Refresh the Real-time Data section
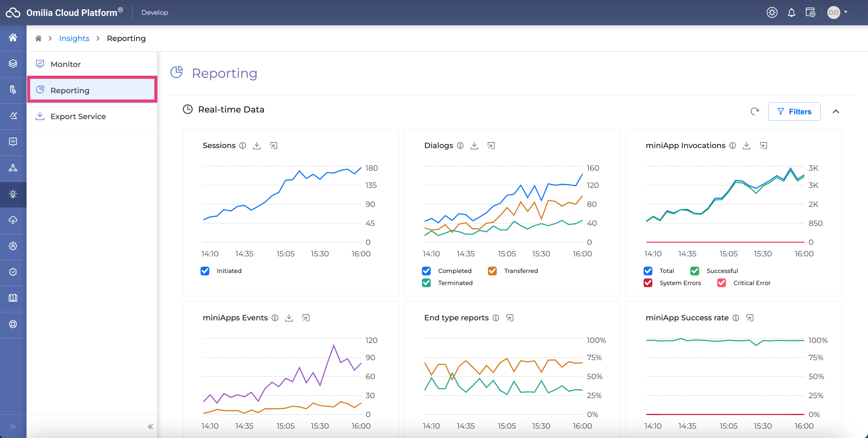This screenshot has width=868, height=438. point(755,111)
